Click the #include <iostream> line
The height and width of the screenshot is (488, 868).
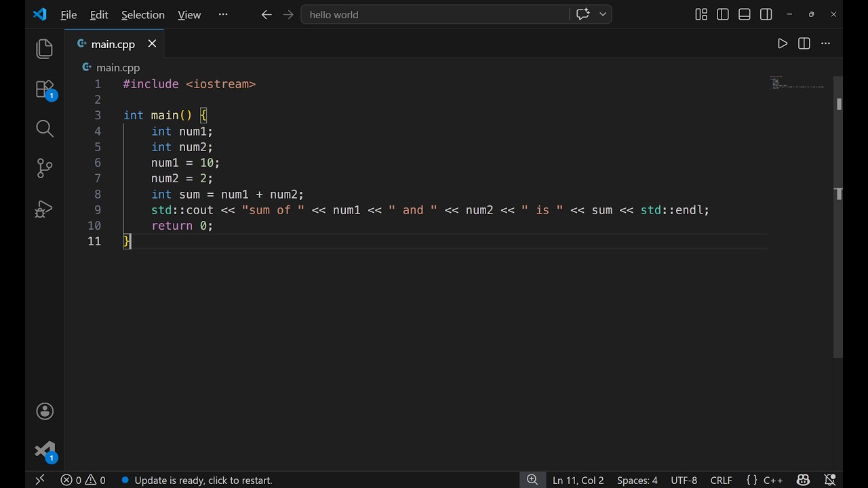(189, 84)
